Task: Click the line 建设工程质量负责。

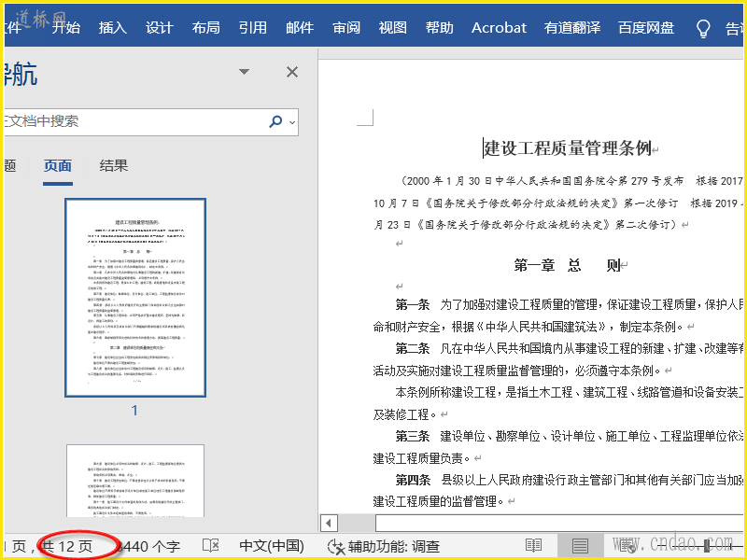Action: [x=421, y=458]
